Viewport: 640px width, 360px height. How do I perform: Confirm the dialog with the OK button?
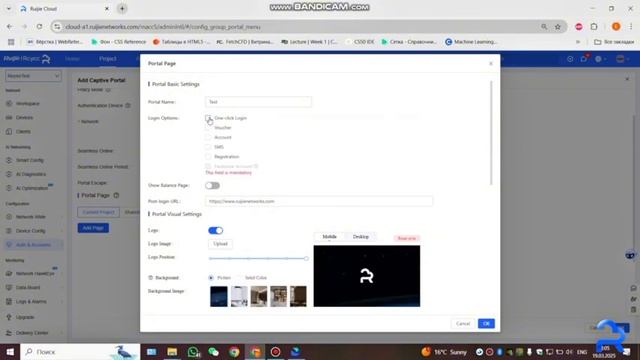point(486,324)
